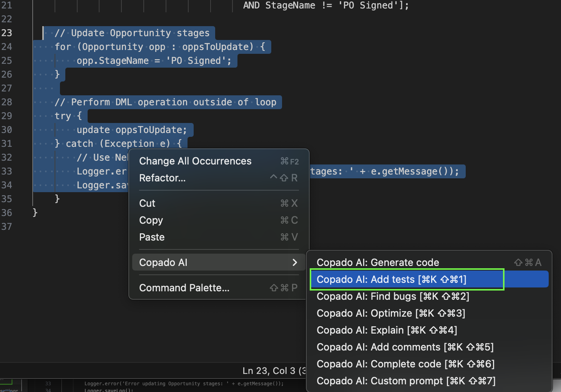Click Copado AI: Optimize

tap(391, 313)
